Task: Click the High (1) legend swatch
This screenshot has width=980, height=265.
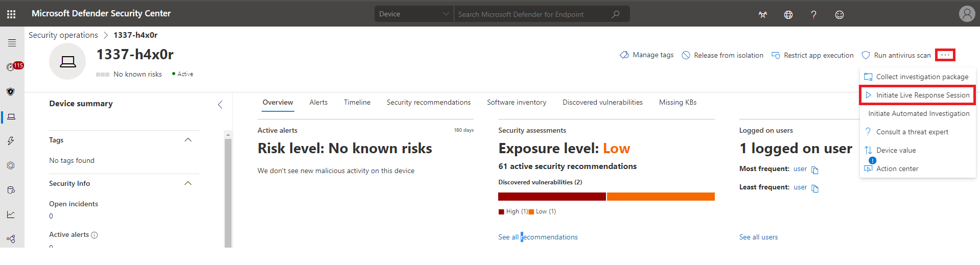Action: click(x=501, y=212)
